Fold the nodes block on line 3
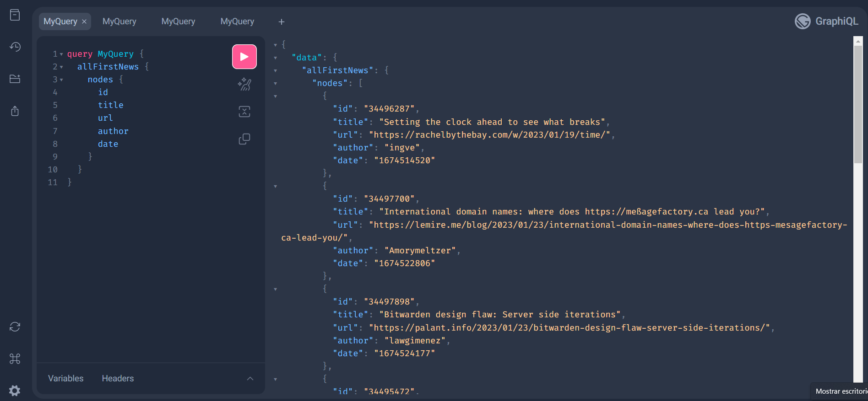The width and height of the screenshot is (868, 401). click(x=61, y=80)
